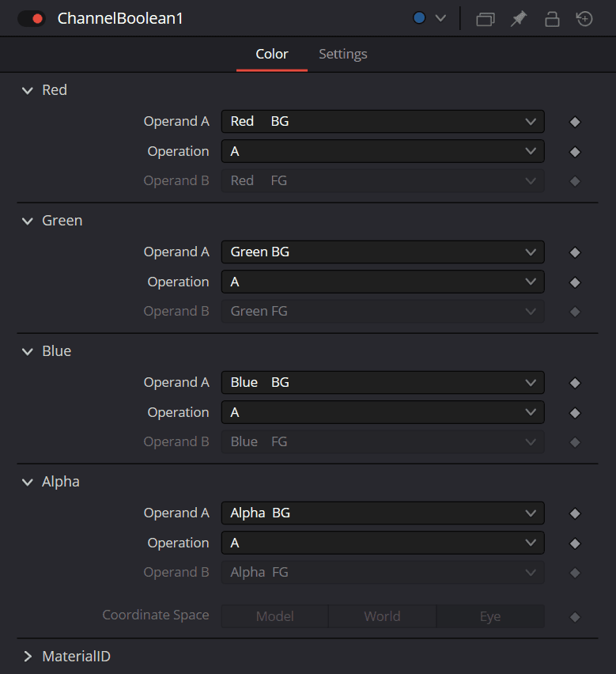Click keyframe diamond for Red Operation
The width and height of the screenshot is (616, 674).
[575, 152]
